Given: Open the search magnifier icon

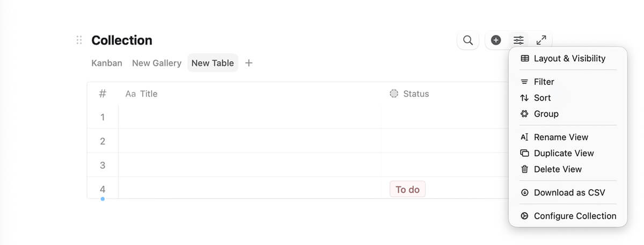Looking at the screenshot, I should 468,40.
